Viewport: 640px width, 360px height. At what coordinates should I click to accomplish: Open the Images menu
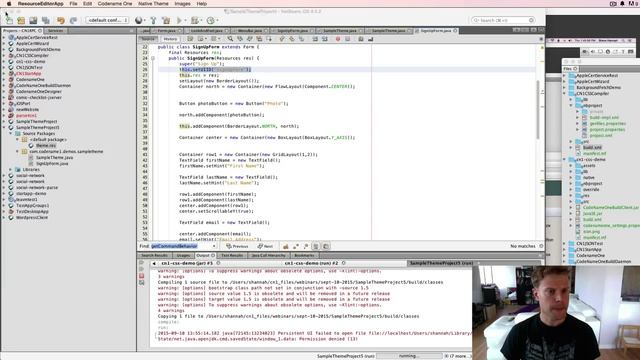point(182,4)
